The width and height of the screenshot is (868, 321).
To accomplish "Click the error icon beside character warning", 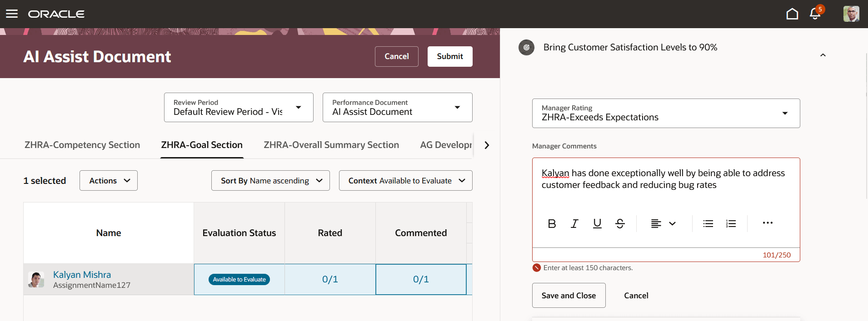I will [537, 268].
